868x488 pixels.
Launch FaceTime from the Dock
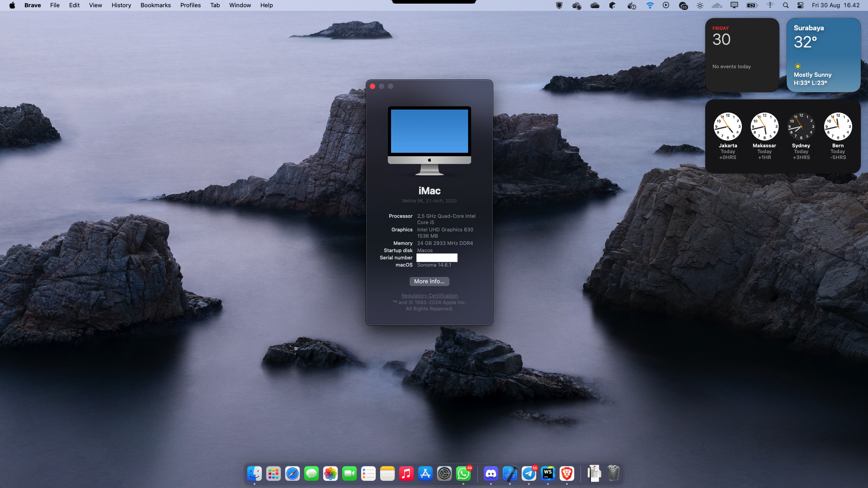click(x=349, y=474)
